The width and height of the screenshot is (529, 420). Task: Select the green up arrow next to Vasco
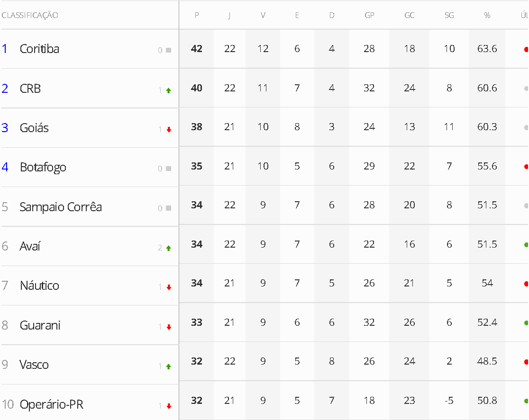point(169,366)
